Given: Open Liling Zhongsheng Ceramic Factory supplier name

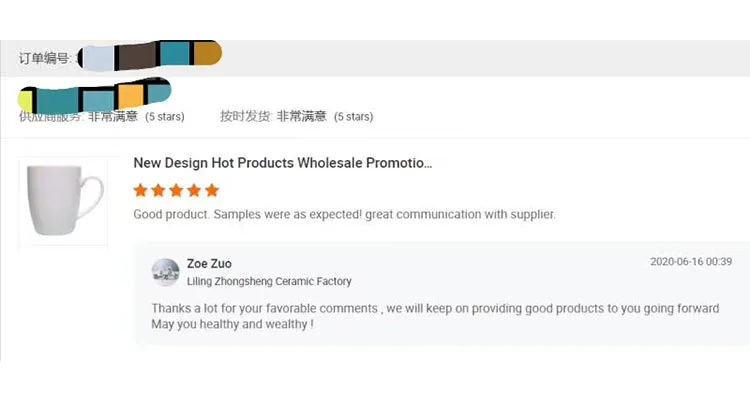Looking at the screenshot, I should coord(269,282).
